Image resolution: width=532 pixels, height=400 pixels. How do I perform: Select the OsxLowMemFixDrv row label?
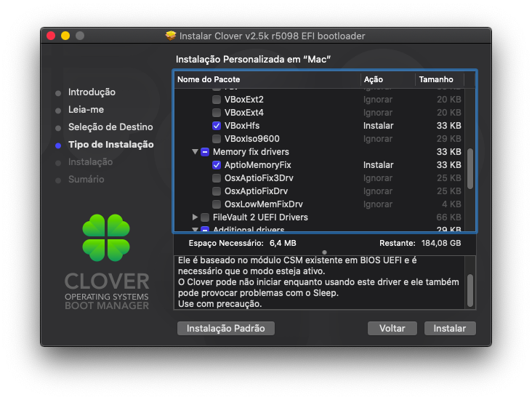[264, 204]
